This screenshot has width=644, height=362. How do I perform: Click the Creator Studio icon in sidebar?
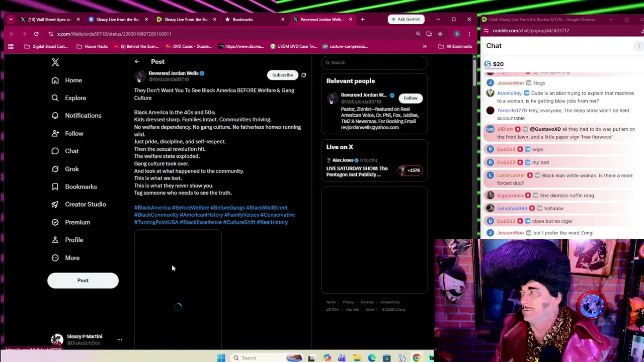55,204
